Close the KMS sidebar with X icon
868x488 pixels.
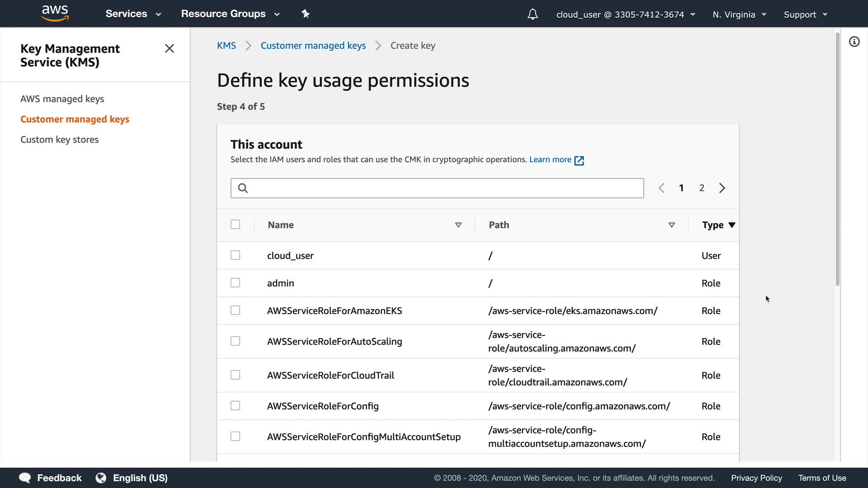[170, 48]
